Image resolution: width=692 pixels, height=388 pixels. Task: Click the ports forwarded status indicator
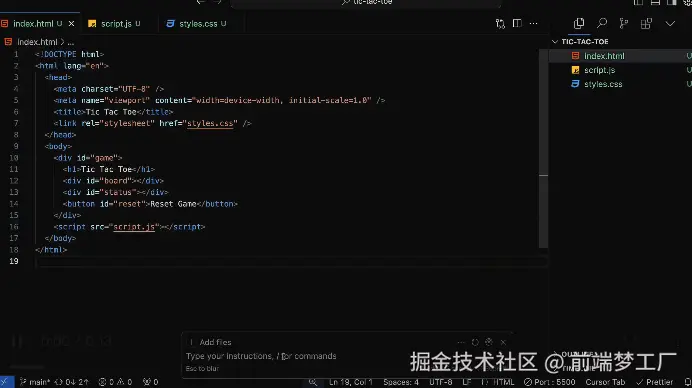[x=150, y=382]
